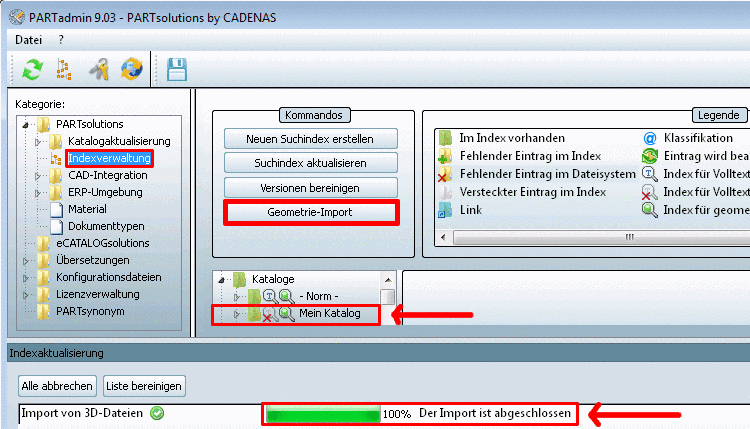
Task: Select Mein Katalog in the catalog tree
Action: click(x=330, y=314)
